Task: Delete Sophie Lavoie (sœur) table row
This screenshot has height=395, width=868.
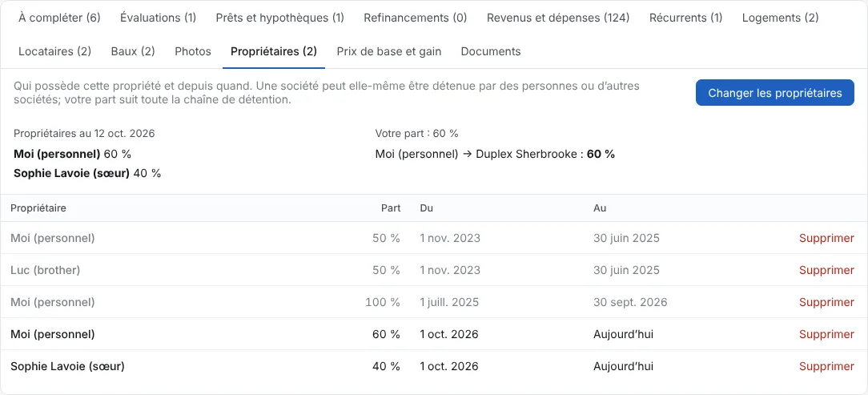Action: pos(826,367)
